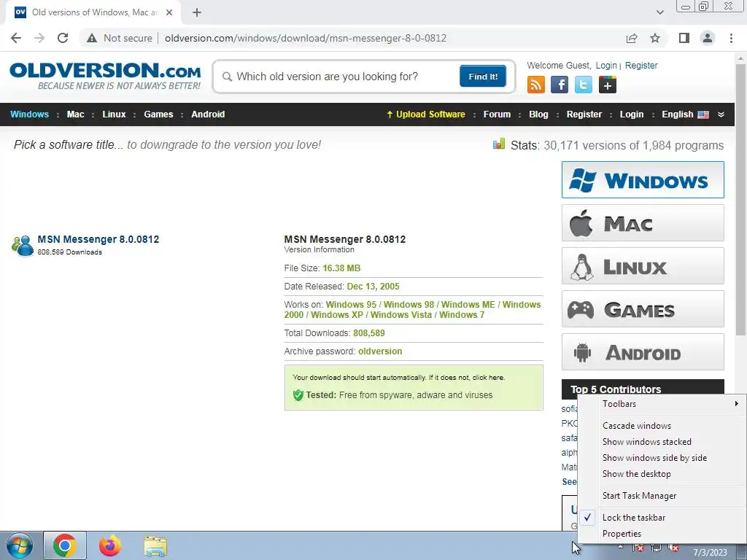747x560 pixels.
Task: Click the OLDVERSION.COM logo
Action: [105, 75]
